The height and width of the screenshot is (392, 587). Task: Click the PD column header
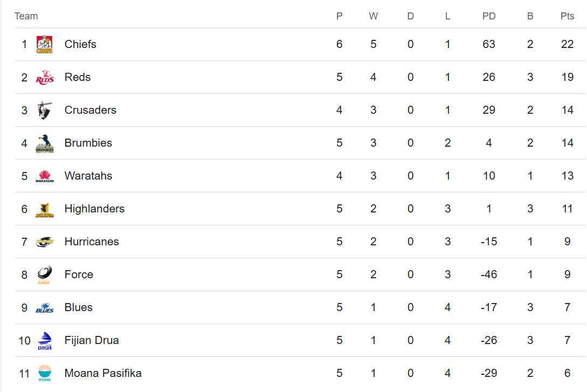(489, 16)
